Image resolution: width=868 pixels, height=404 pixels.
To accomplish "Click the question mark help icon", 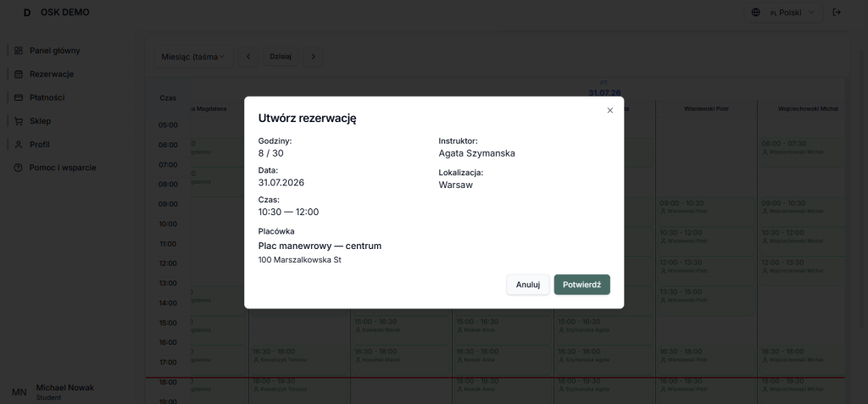I will 19,168.
